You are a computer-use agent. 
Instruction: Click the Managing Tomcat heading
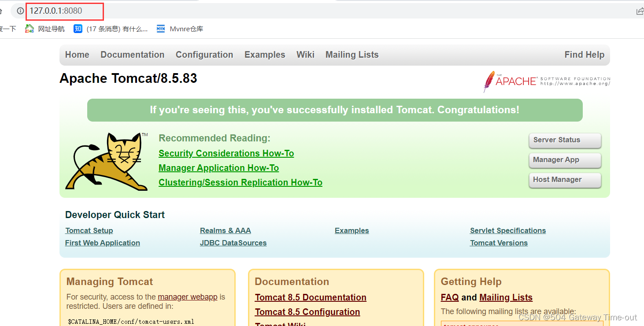click(110, 282)
